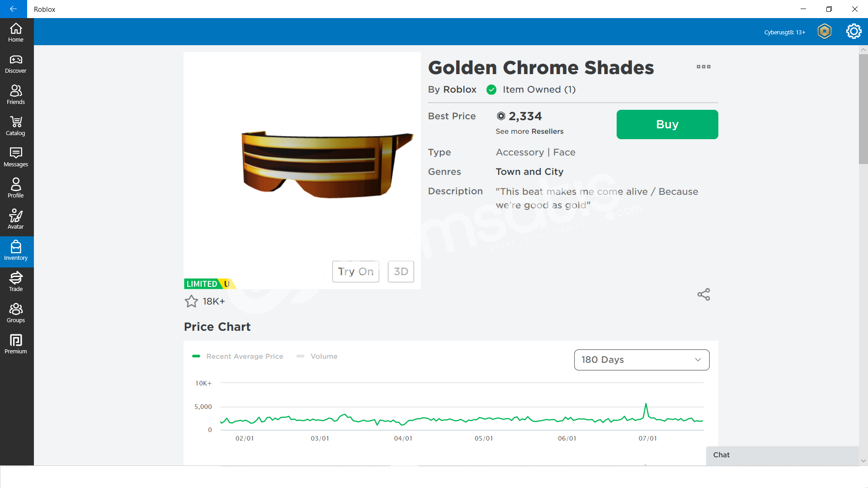Click the back arrow in title bar
Image resolution: width=868 pixels, height=488 pixels.
coord(13,9)
